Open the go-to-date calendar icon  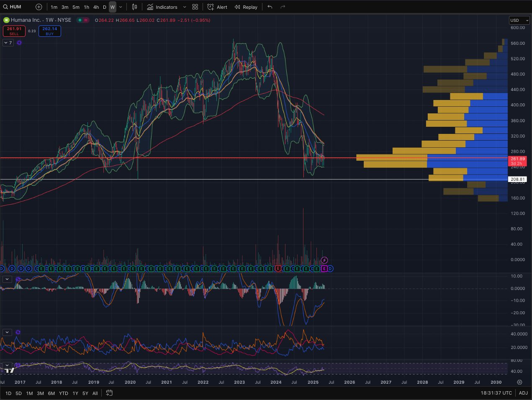[109, 393]
